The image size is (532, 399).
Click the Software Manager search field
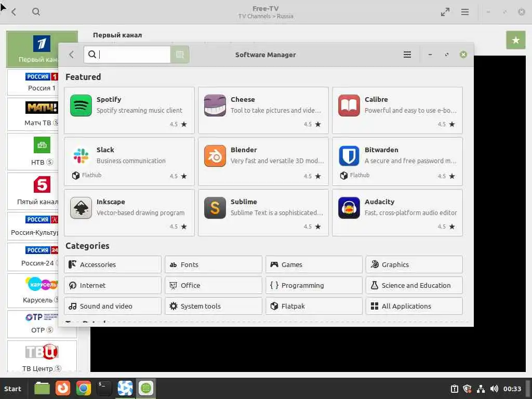(x=127, y=55)
